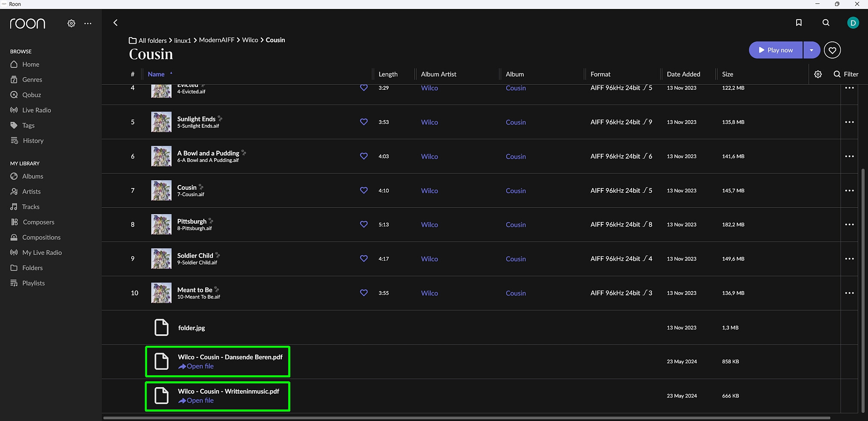Sort by Length column header
Image resolution: width=868 pixels, height=421 pixels.
click(x=388, y=74)
